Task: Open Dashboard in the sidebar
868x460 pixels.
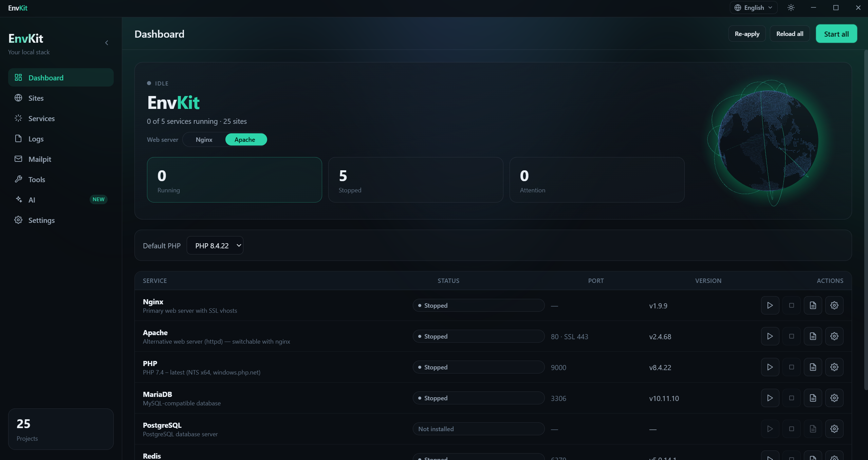Action: click(61, 77)
